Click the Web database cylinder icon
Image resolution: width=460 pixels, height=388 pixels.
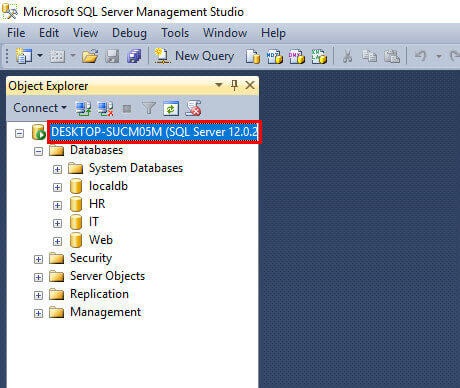tap(76, 240)
